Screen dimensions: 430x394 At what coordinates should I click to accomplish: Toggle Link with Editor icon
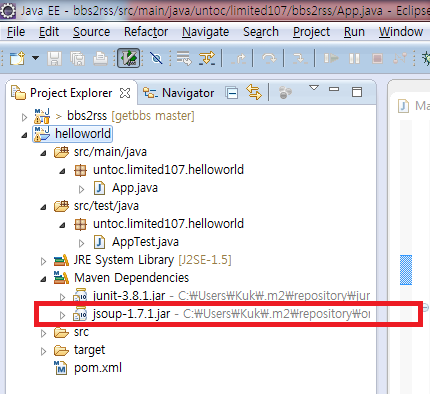(254, 92)
